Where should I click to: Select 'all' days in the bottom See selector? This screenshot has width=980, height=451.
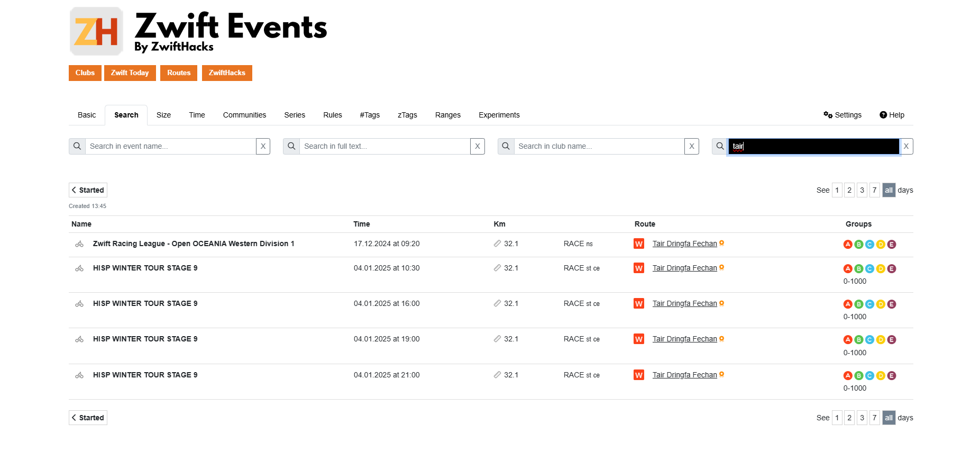[889, 418]
